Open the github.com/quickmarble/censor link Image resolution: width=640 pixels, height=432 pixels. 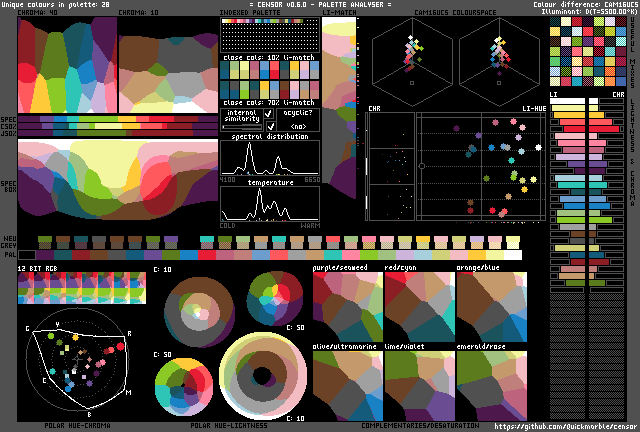[565, 425]
